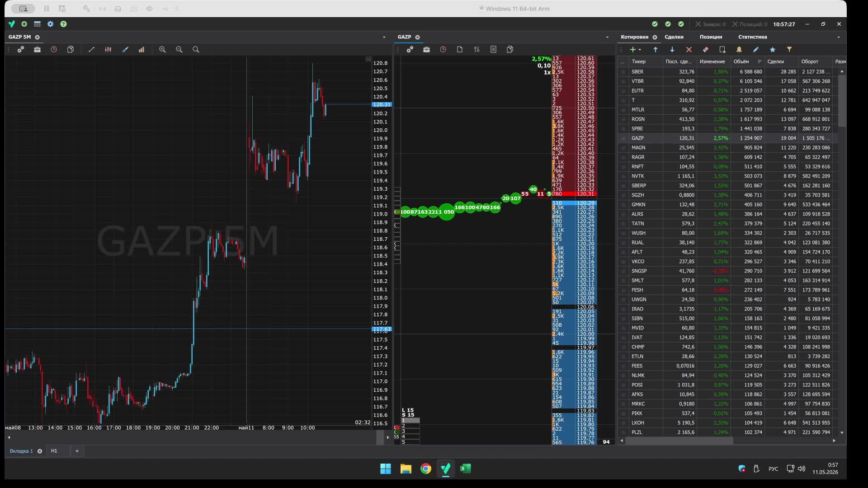Screen dimensions: 868x488
Task: Switch to the Сделки tab
Action: pyautogui.click(x=674, y=37)
